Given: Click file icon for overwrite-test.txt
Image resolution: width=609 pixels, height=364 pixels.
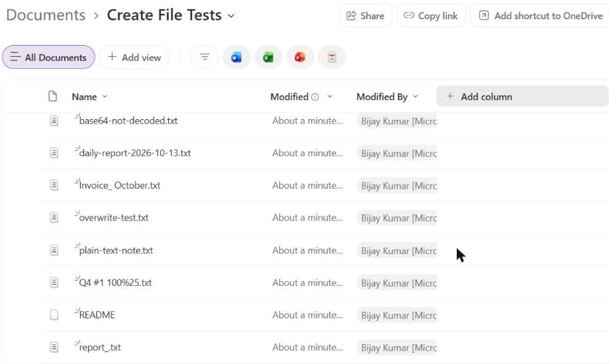Looking at the screenshot, I should pos(54,218).
